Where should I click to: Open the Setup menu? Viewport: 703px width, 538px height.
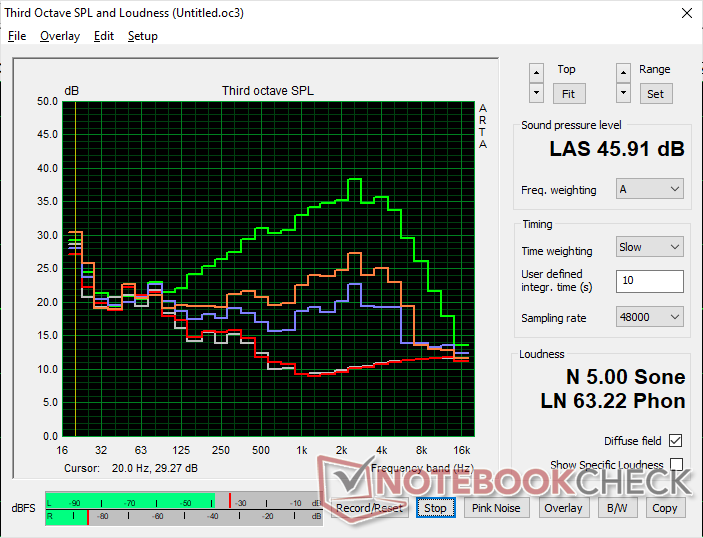coord(142,36)
